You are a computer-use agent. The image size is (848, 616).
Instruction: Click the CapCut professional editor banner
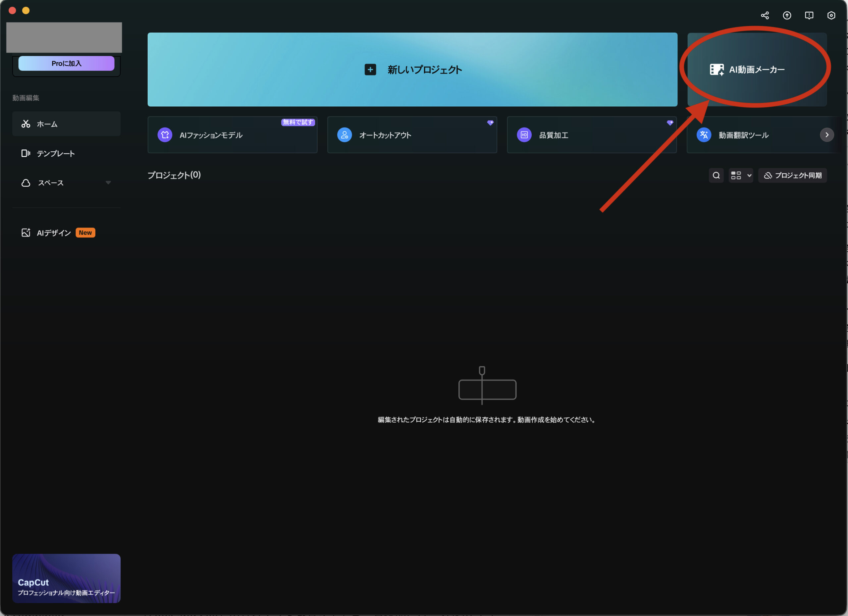pyautogui.click(x=66, y=578)
